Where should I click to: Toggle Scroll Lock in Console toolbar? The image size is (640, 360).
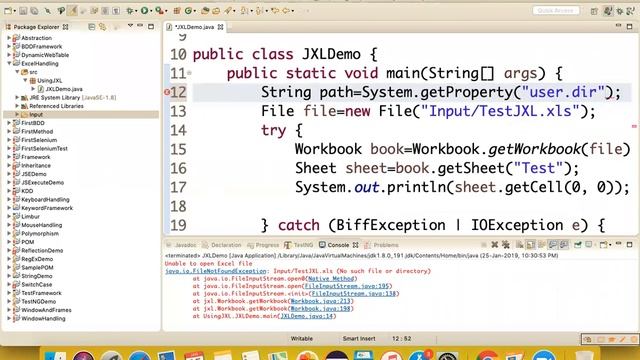pos(530,245)
